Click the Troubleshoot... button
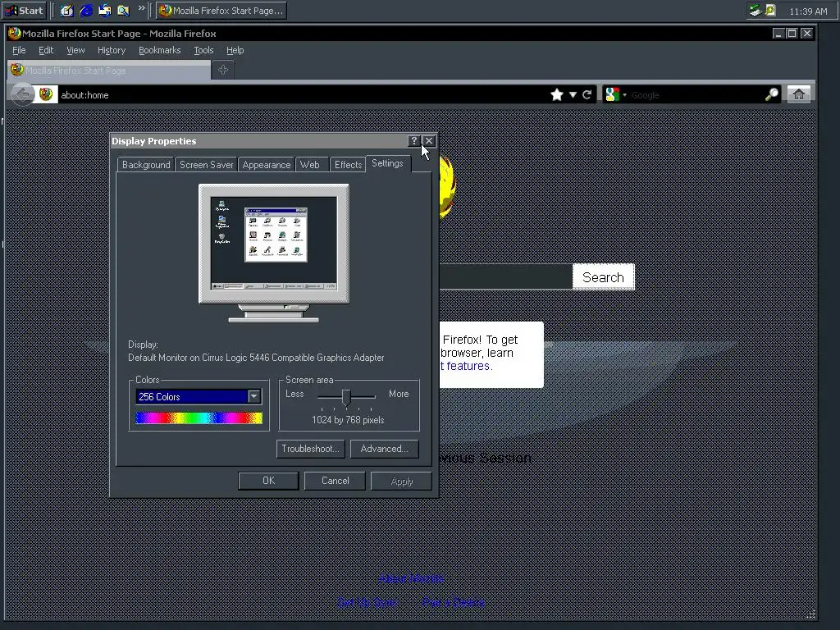The width and height of the screenshot is (840, 630). [x=310, y=449]
